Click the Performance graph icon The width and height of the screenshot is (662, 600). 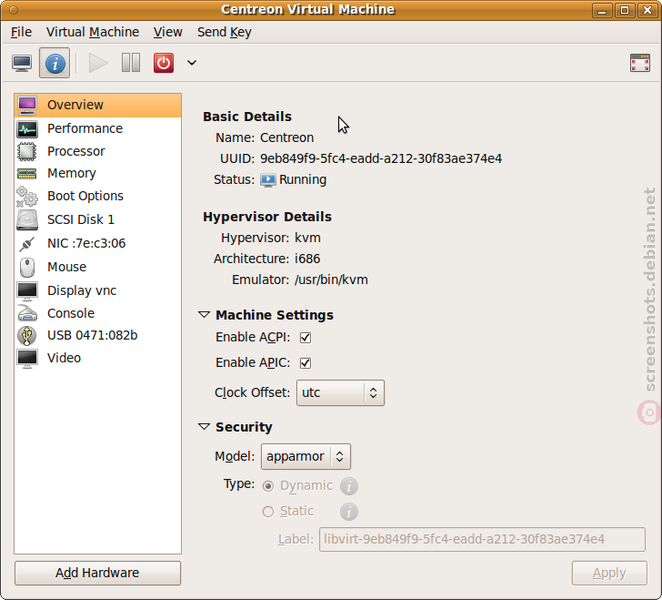27,129
